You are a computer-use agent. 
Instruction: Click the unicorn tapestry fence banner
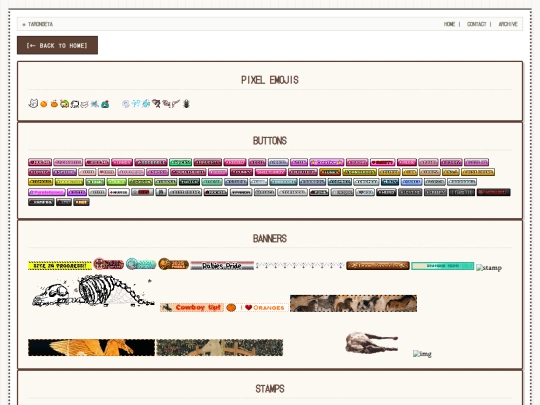click(220, 347)
